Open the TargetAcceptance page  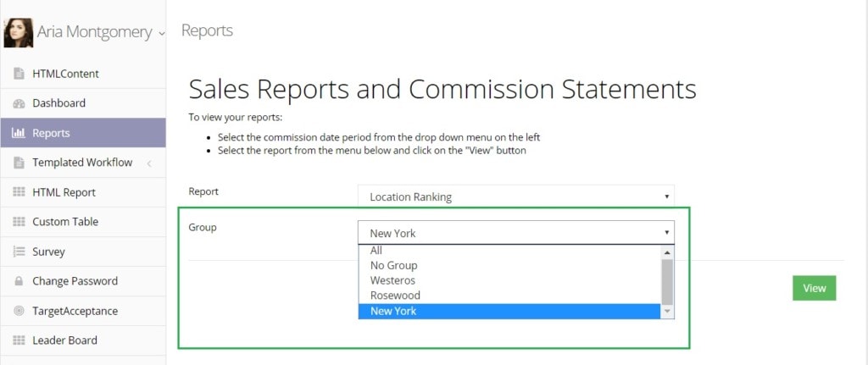coord(83,311)
